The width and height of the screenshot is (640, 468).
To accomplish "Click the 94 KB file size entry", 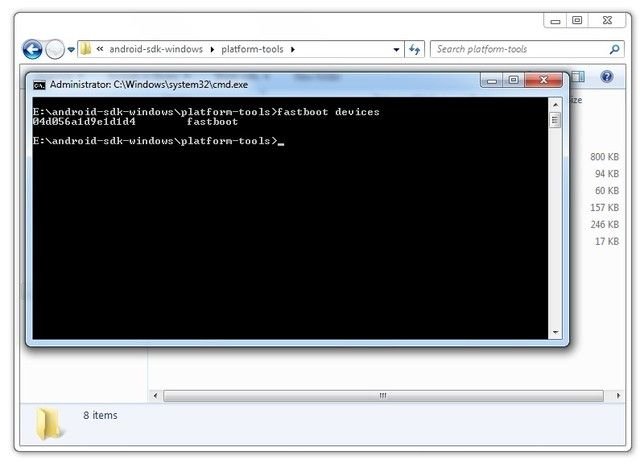I will click(x=607, y=174).
